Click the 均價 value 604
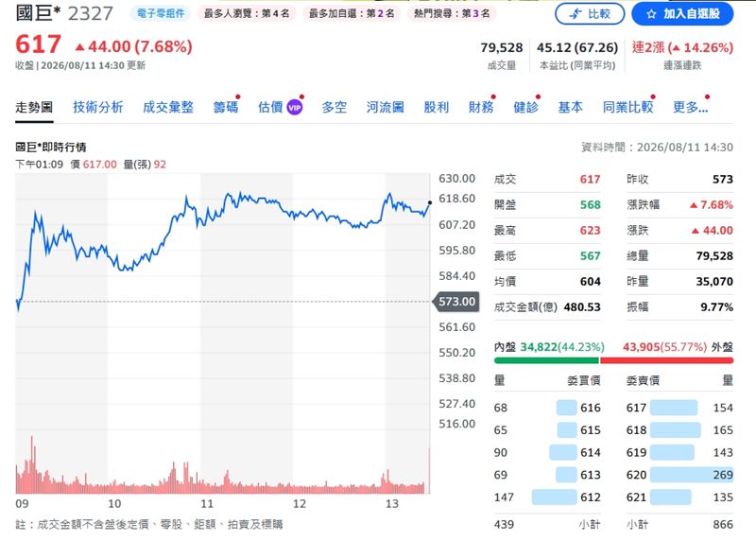 (590, 282)
